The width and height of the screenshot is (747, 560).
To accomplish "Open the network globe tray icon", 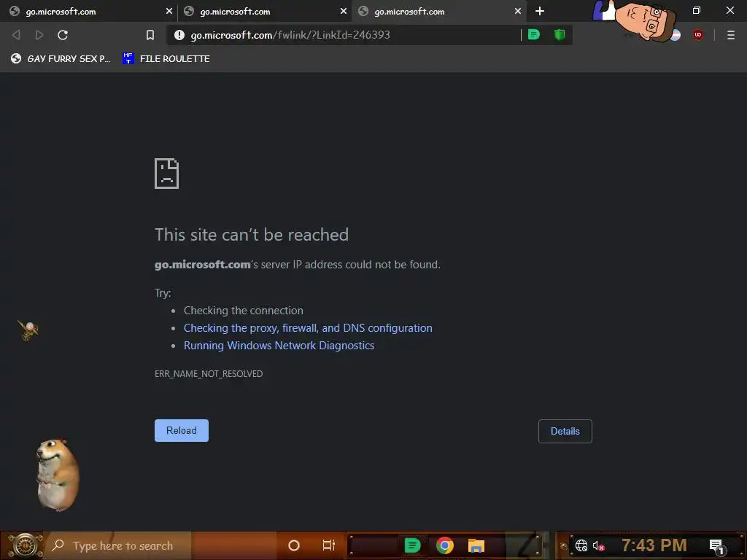I will pos(581,545).
